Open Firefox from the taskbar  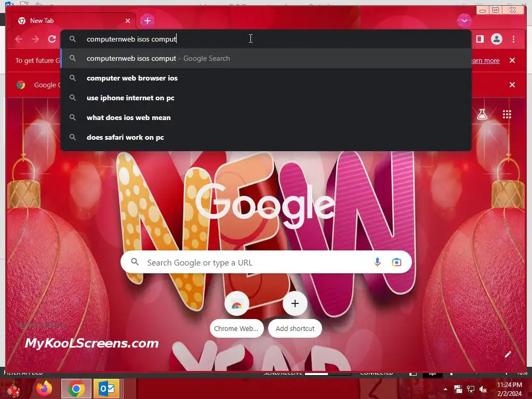point(44,389)
